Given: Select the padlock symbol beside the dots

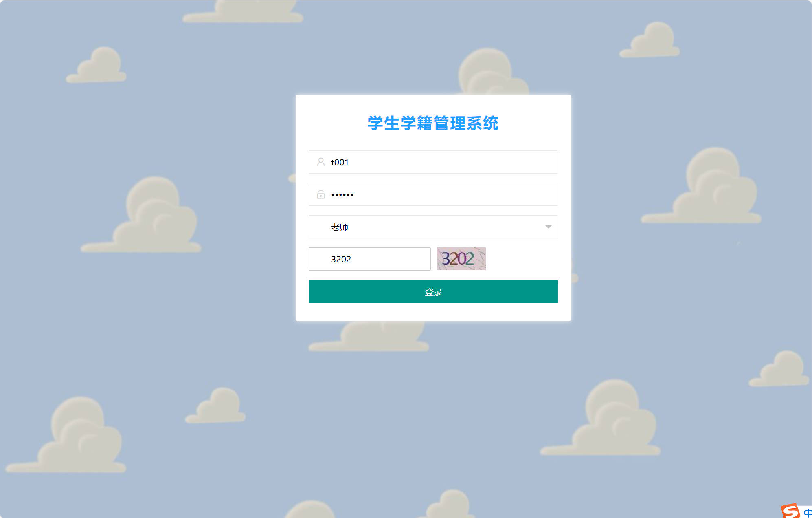Looking at the screenshot, I should tap(320, 194).
